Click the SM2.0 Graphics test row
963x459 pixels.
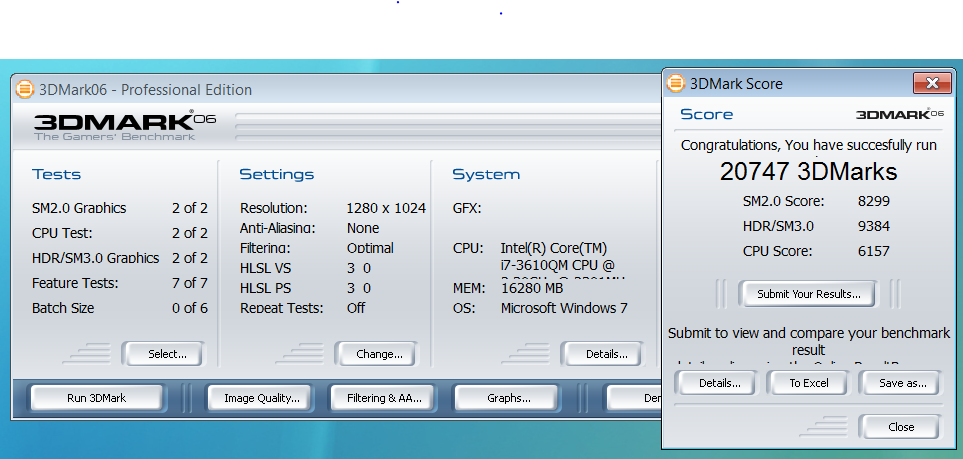pos(120,208)
